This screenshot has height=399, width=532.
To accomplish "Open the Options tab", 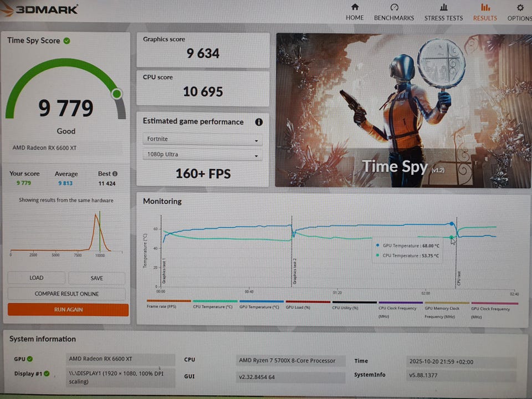I will tap(519, 13).
